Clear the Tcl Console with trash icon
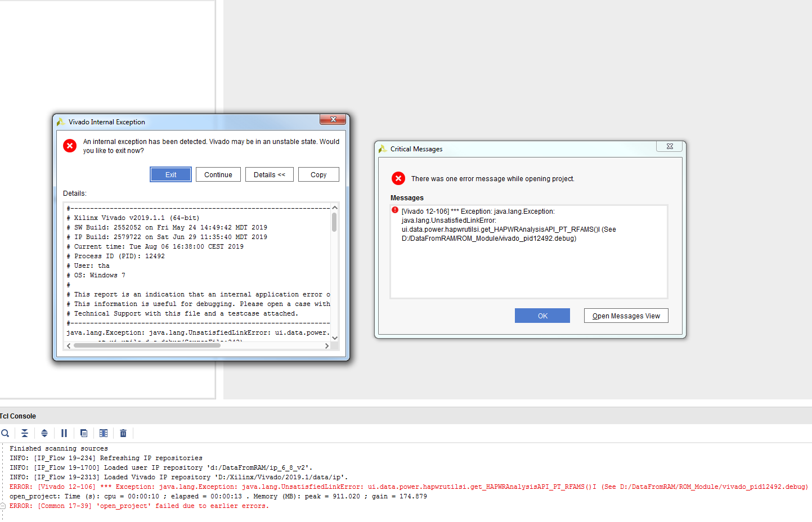This screenshot has height=522, width=812. point(123,433)
